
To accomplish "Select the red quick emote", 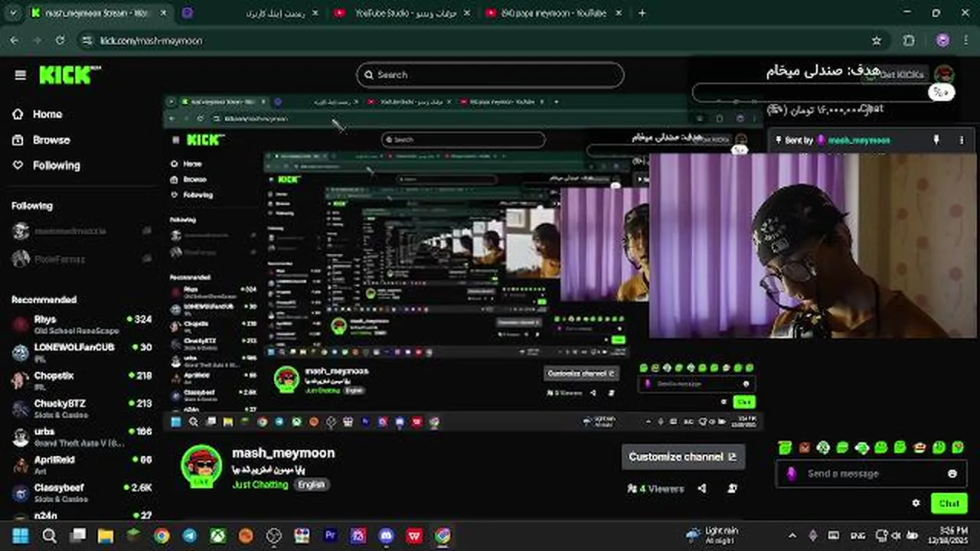I will click(804, 448).
